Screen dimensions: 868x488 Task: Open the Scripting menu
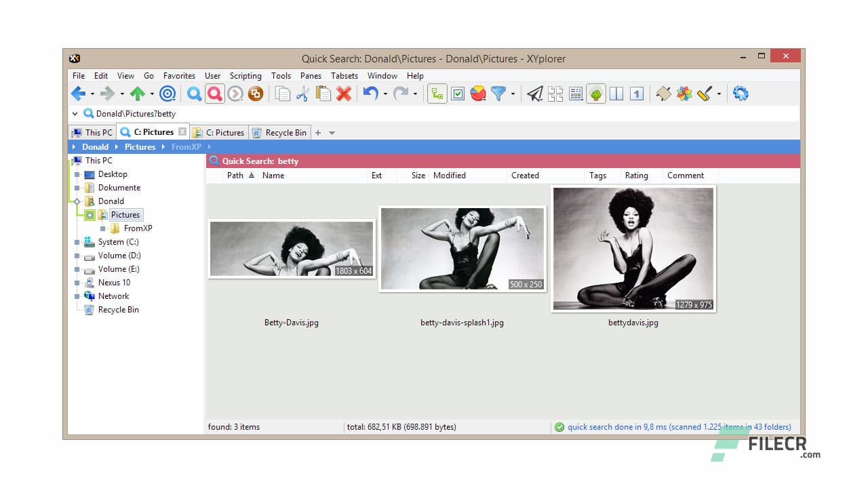pyautogui.click(x=245, y=76)
